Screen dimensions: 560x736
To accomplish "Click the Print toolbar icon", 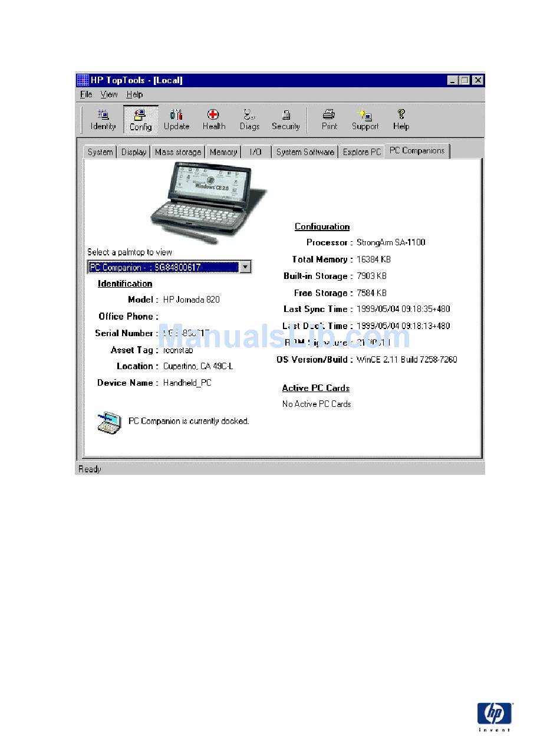I will pyautogui.click(x=329, y=119).
